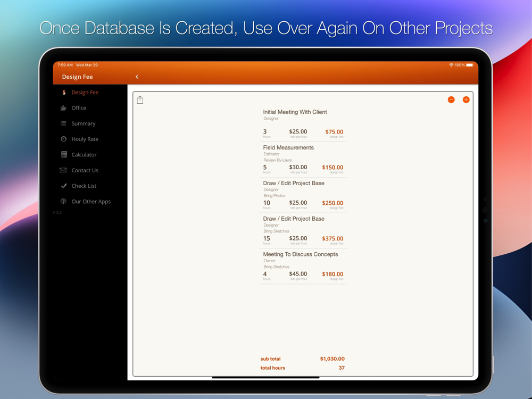
Task: Click the coffee cup Office icon
Action: [63, 108]
